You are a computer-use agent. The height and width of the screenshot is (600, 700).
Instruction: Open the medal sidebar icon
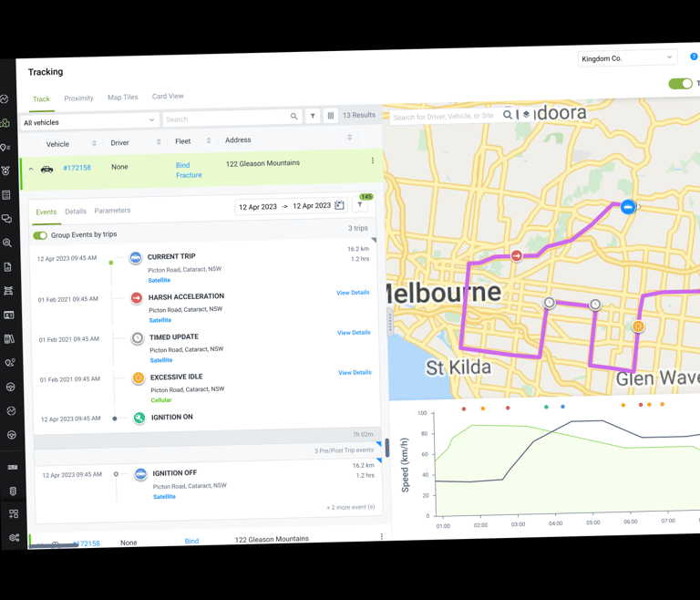5,171
